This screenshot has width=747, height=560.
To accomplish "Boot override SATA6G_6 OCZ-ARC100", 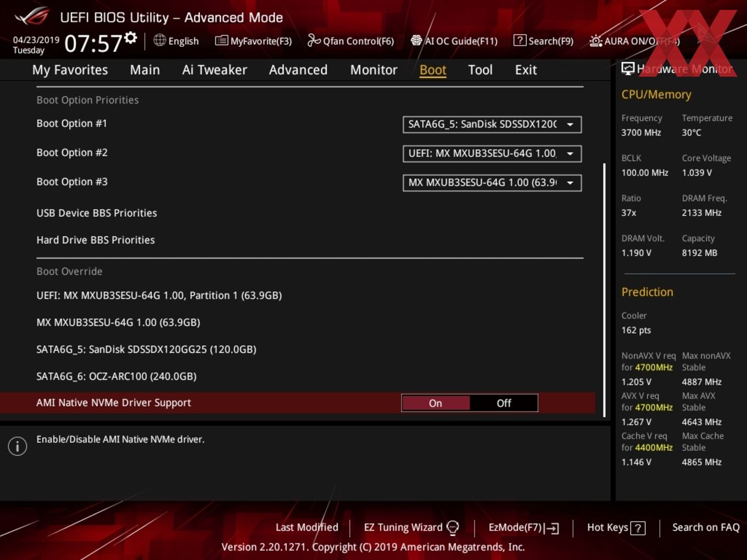I will (116, 376).
